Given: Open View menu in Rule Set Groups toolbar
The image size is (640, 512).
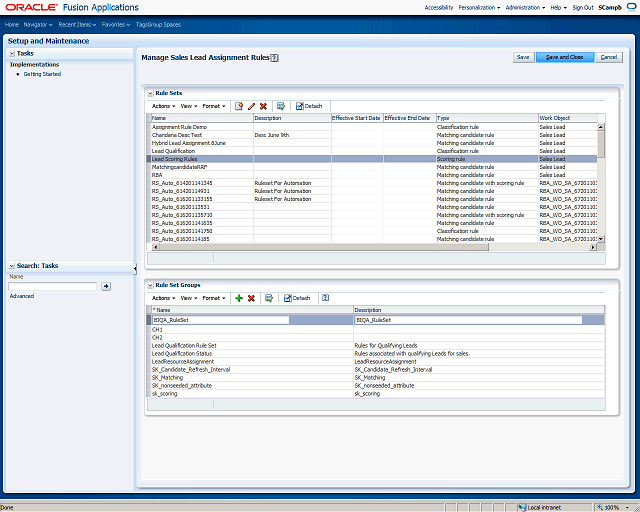Looking at the screenshot, I should point(189,298).
